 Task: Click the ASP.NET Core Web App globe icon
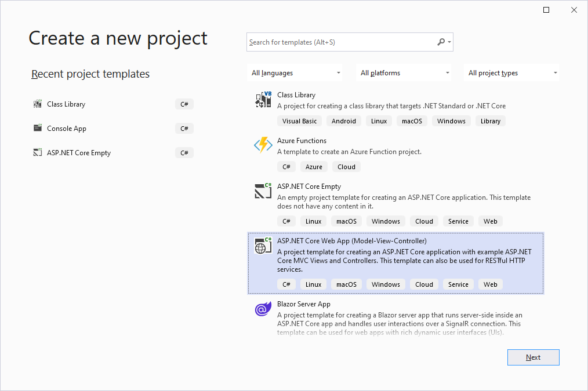[x=263, y=245]
